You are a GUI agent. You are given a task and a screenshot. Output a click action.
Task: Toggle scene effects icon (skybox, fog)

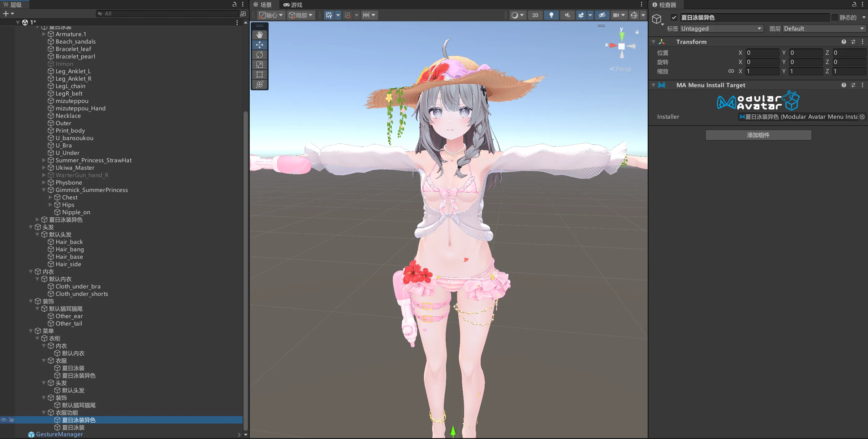(581, 15)
